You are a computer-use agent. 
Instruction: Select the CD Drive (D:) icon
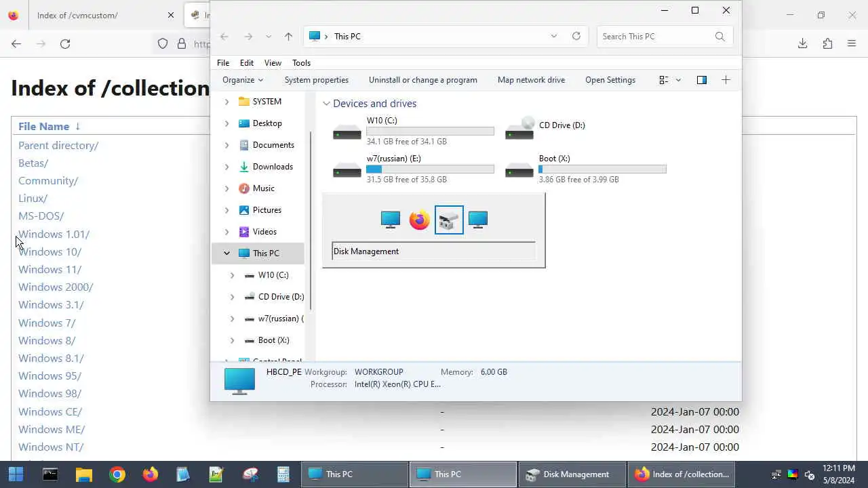(x=519, y=128)
